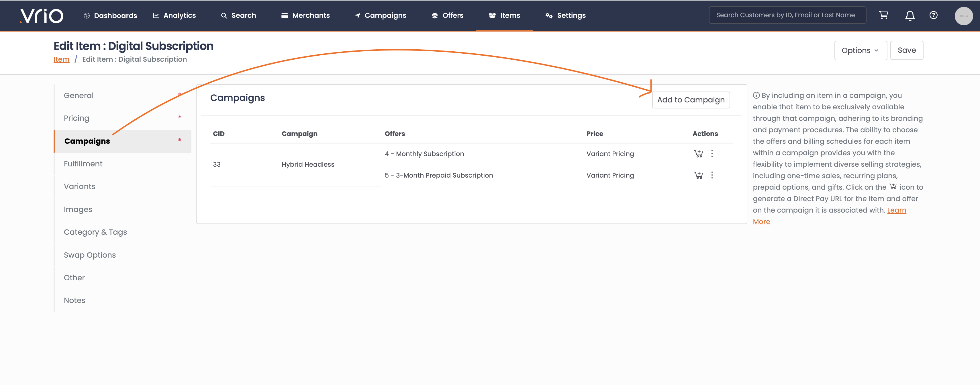Viewport: 980px width, 385px height.
Task: Click the Offers column header
Action: pos(395,134)
